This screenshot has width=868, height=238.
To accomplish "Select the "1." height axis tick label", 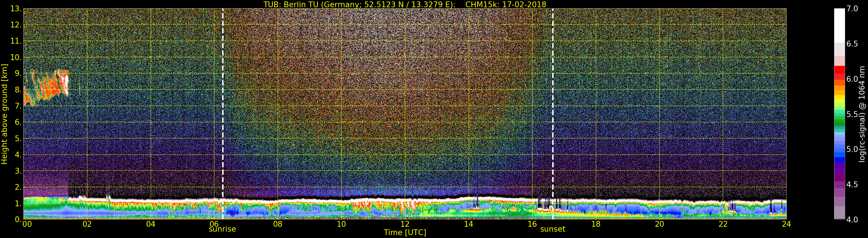I will pos(18,203).
